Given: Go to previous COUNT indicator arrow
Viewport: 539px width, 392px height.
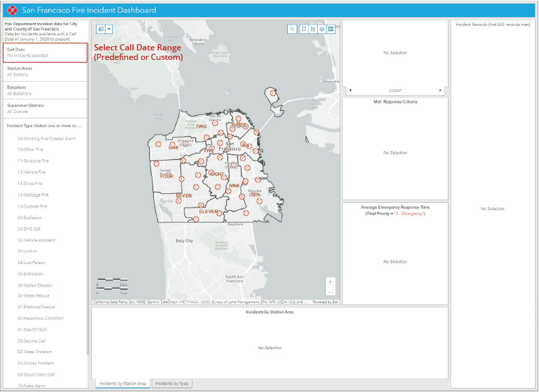Looking at the screenshot, I should (x=350, y=91).
